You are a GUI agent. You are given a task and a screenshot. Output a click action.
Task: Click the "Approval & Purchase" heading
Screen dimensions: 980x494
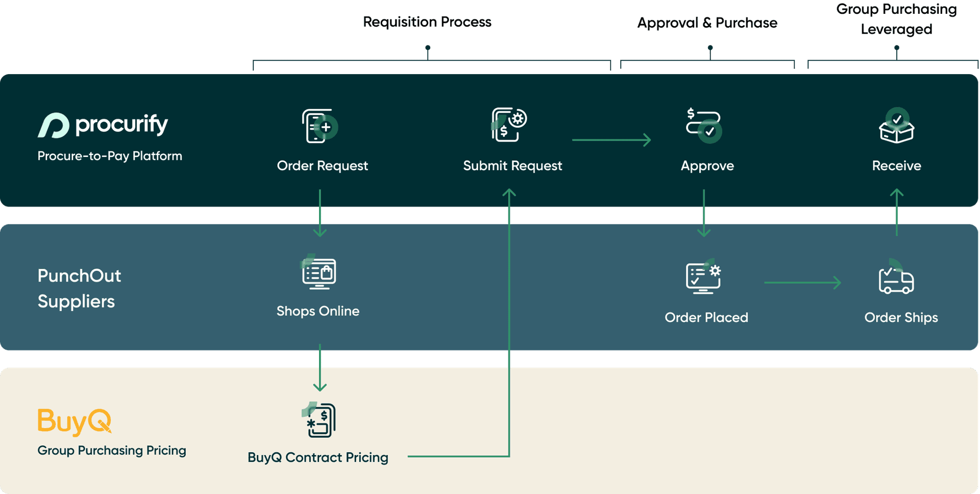point(707,23)
